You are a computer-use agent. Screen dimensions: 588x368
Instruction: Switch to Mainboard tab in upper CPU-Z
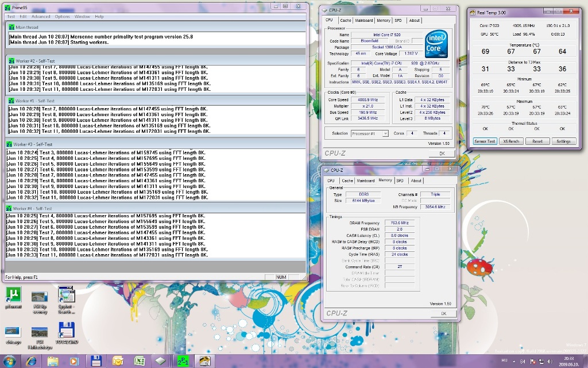click(x=363, y=21)
